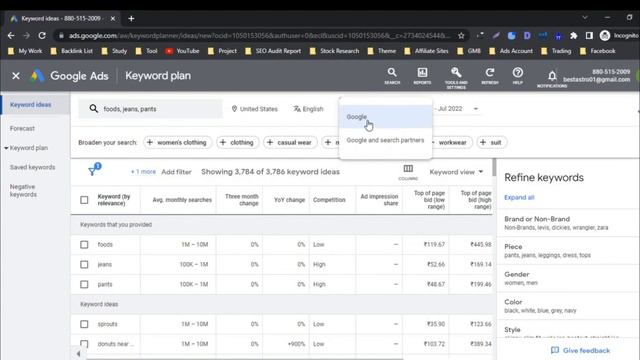Image resolution: width=640 pixels, height=360 pixels.
Task: Click the keyword search input field
Action: [x=151, y=109]
